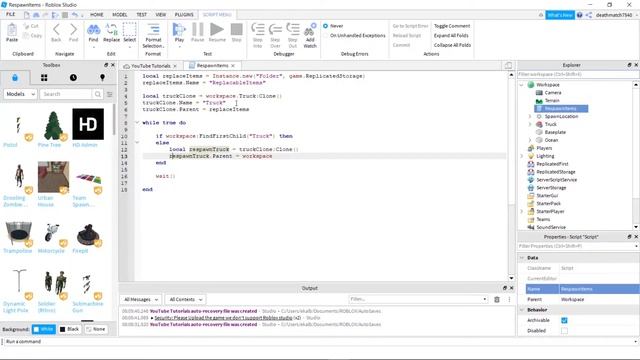
Task: Select ReplicatedStorage in Explorer
Action: [556, 172]
